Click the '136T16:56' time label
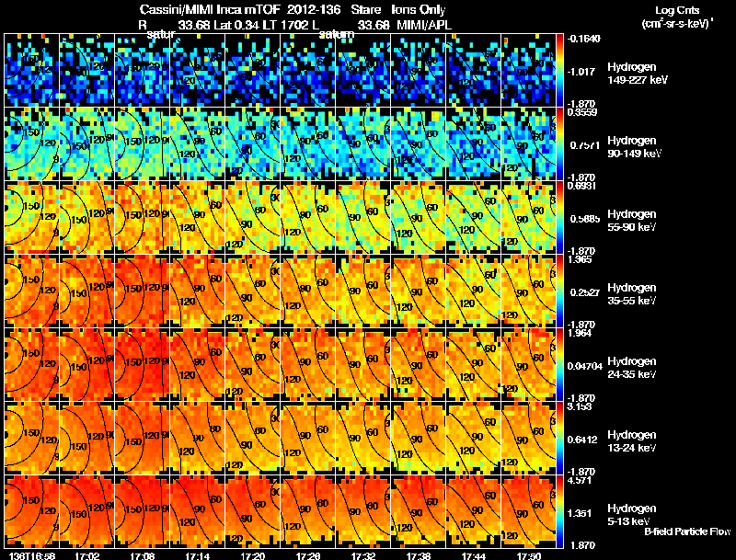This screenshot has width=736, height=560. point(32,555)
